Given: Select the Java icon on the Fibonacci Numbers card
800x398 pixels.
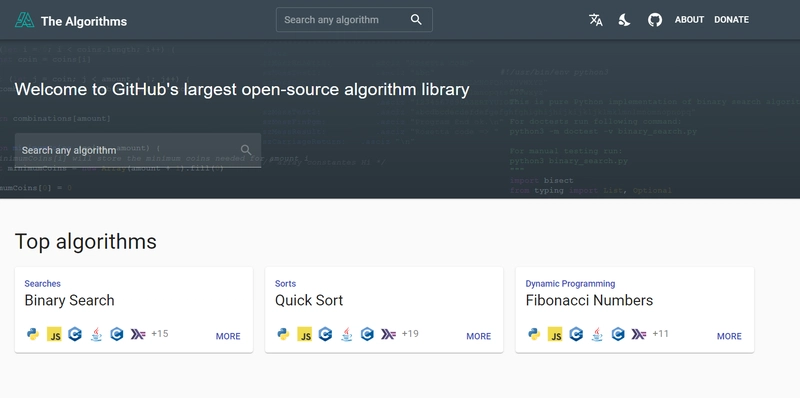Looking at the screenshot, I should pyautogui.click(x=597, y=334).
